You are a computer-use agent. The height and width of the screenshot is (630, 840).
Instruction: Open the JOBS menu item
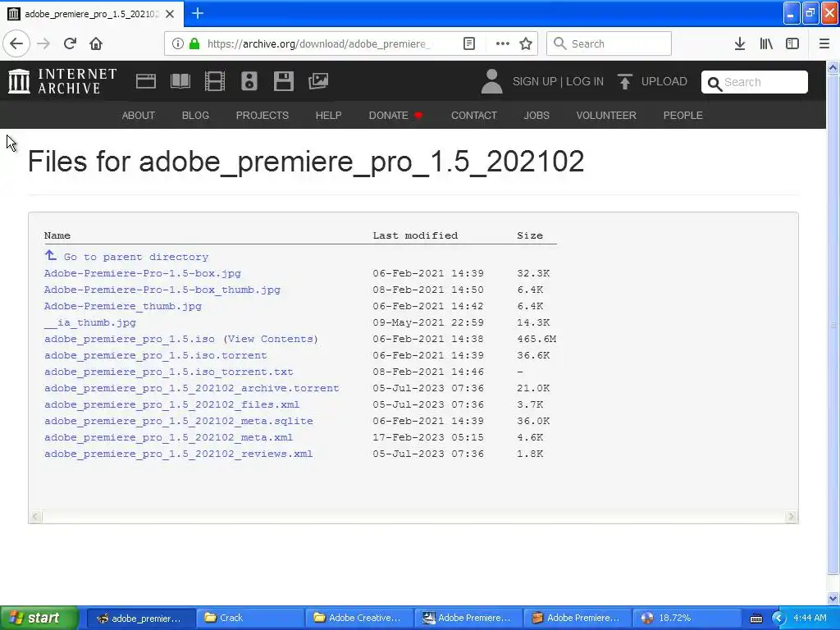coord(536,115)
